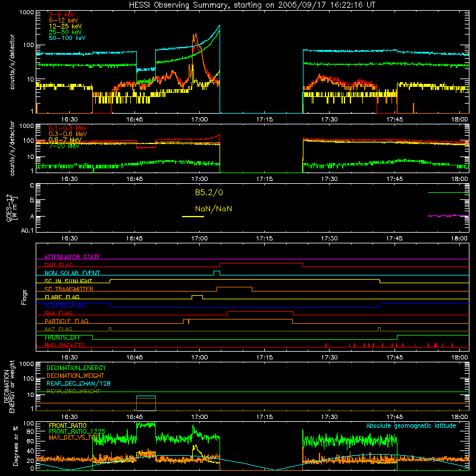This screenshot has width=476, height=476.
Task: Click the SC_IN_SUNLIGHT flag label
Action: coord(68,281)
